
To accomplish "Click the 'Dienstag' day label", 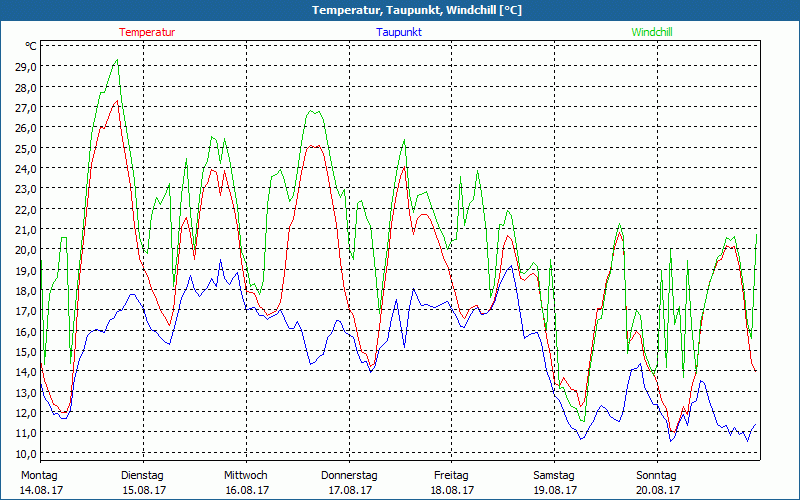I will 142,476.
